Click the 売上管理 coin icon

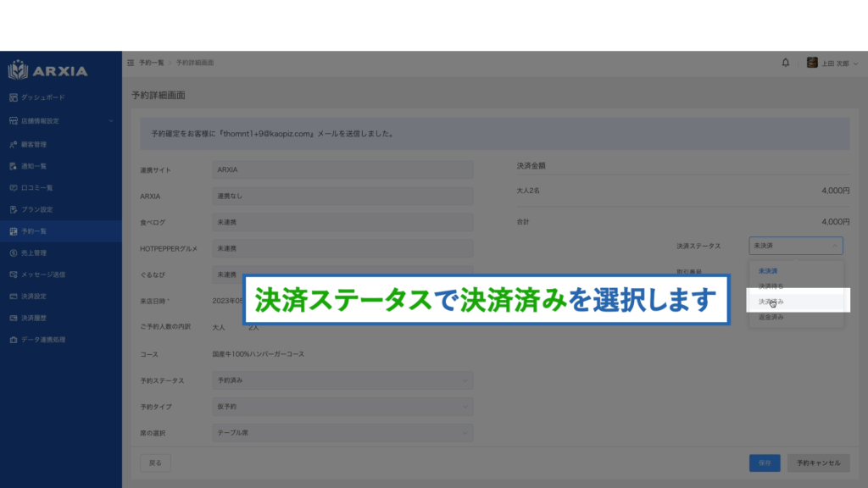(14, 252)
